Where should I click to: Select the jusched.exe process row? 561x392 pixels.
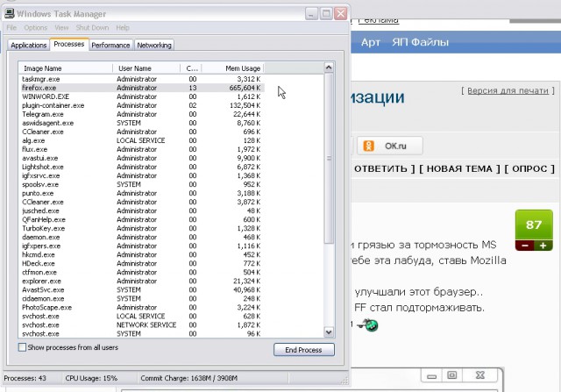click(x=142, y=210)
